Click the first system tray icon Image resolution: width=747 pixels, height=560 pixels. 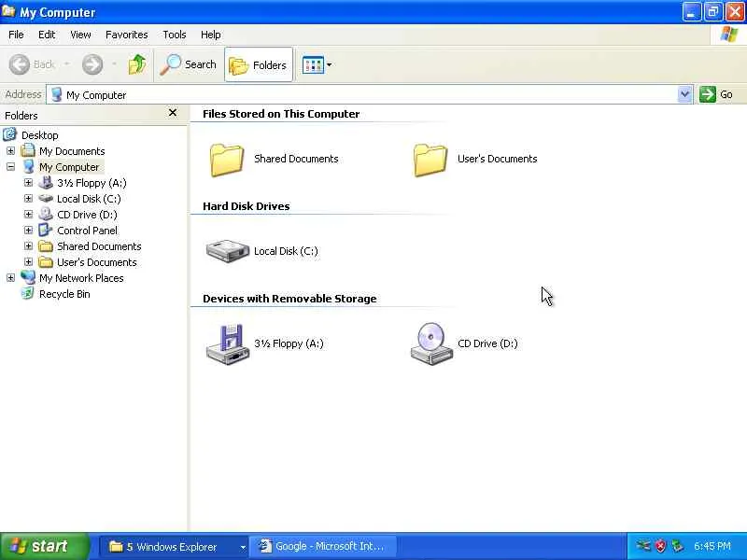pos(642,546)
